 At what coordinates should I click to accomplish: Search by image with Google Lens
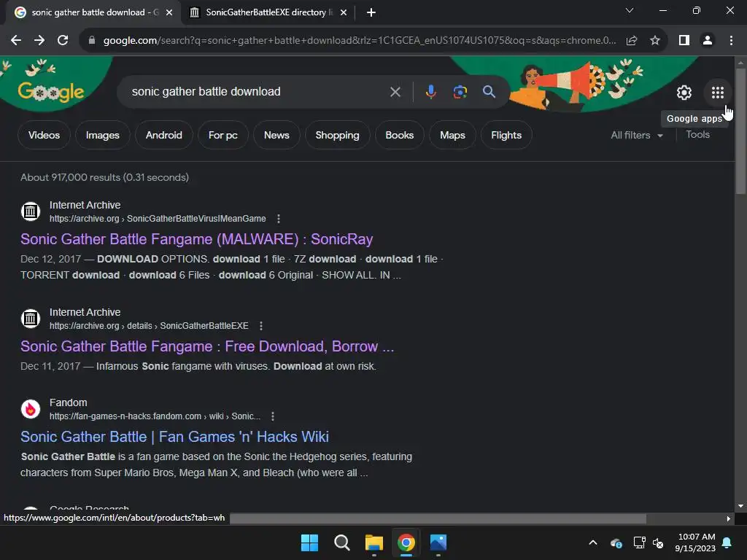460,92
